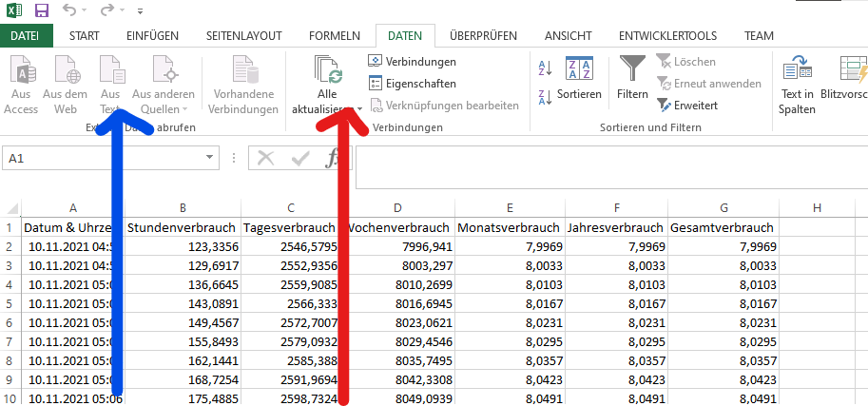The width and height of the screenshot is (868, 406).
Task: Select column E header
Action: coord(510,208)
